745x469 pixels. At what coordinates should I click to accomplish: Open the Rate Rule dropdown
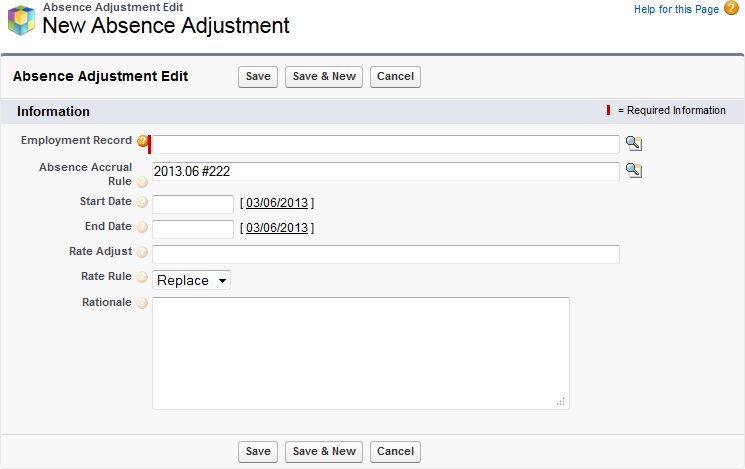pyautogui.click(x=192, y=280)
